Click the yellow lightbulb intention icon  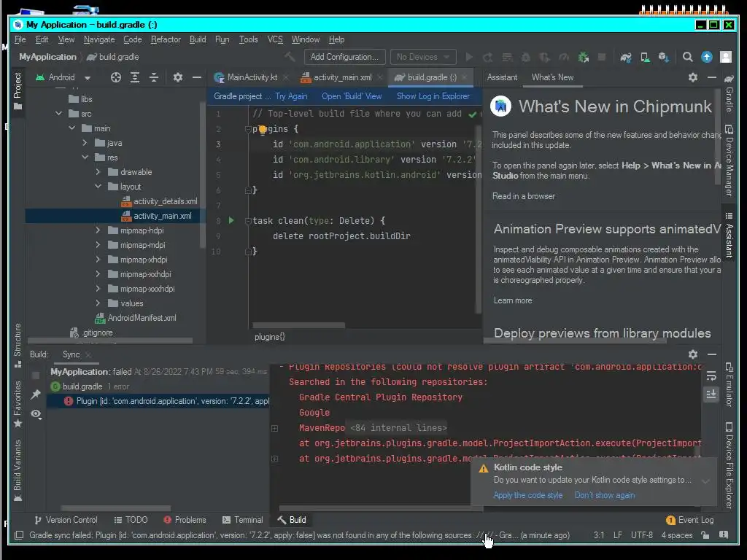pos(263,130)
